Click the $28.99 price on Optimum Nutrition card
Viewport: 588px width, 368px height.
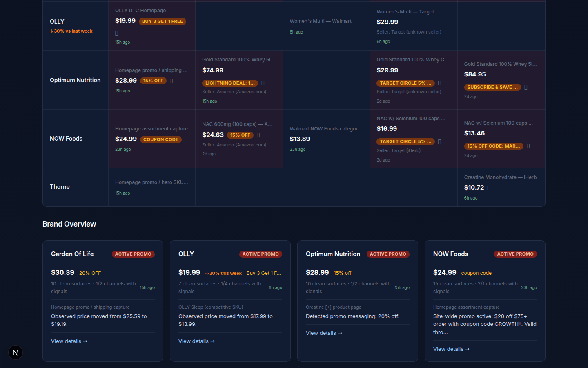(317, 272)
